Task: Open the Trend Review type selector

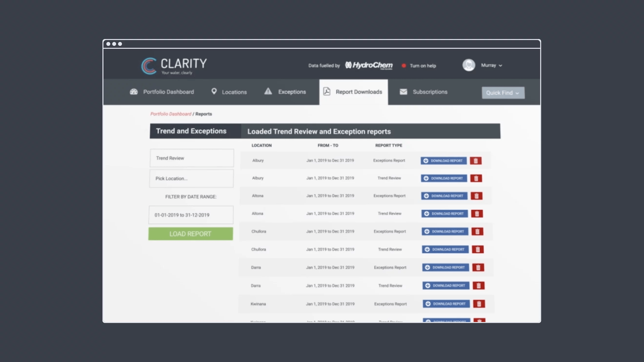Action: click(192, 158)
